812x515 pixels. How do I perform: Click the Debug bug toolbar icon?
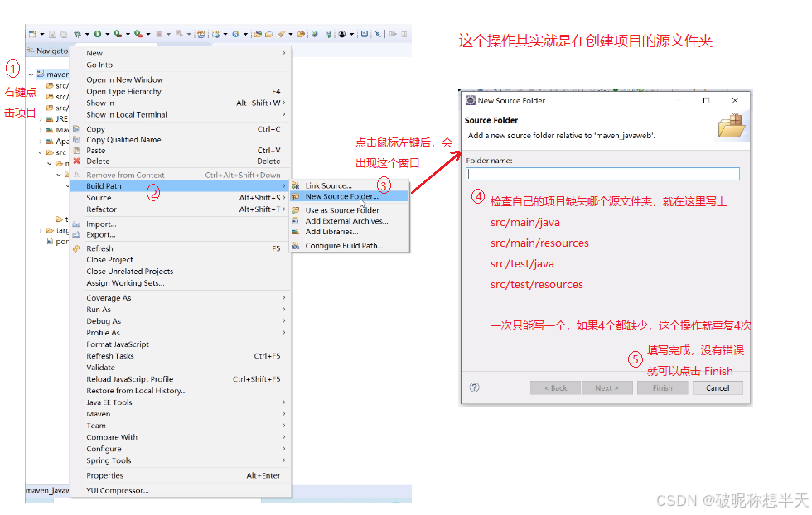(77, 34)
